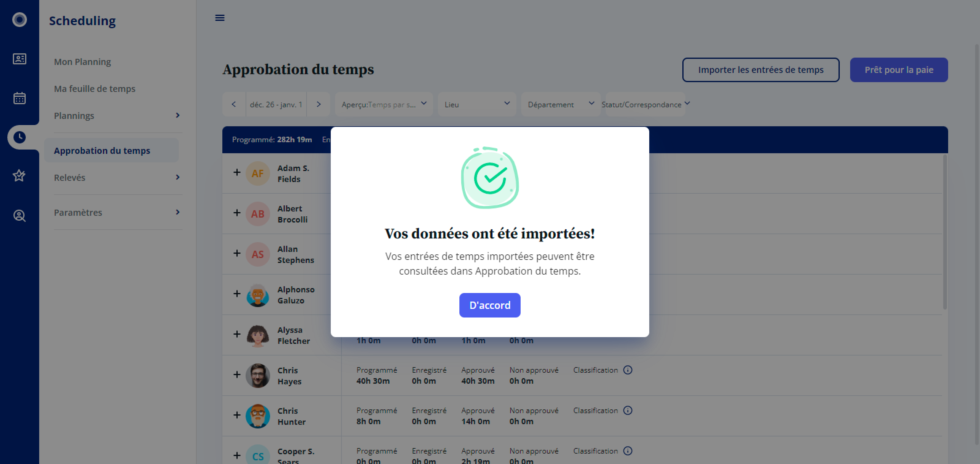Viewport: 980px width, 464px height.
Task: Click Chris Hunter's avatar picture
Action: pos(258,416)
